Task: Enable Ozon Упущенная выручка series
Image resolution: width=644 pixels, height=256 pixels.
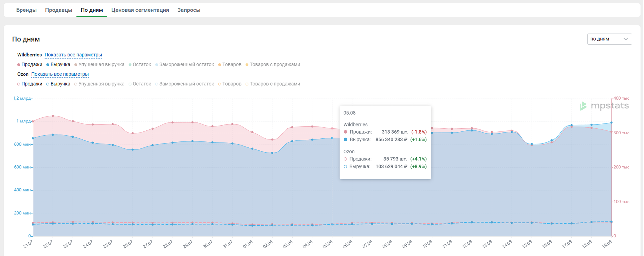Action: click(x=99, y=84)
